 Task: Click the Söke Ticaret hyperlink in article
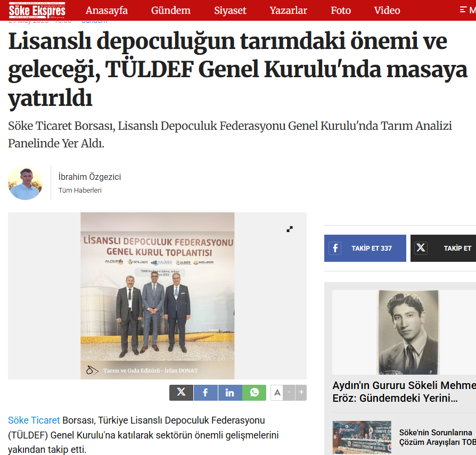click(x=34, y=420)
